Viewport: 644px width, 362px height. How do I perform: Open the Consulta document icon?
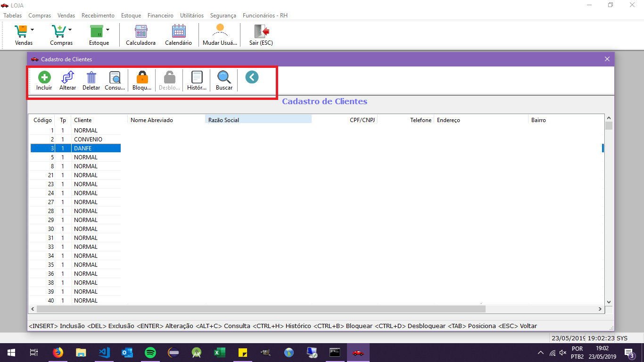click(x=115, y=77)
